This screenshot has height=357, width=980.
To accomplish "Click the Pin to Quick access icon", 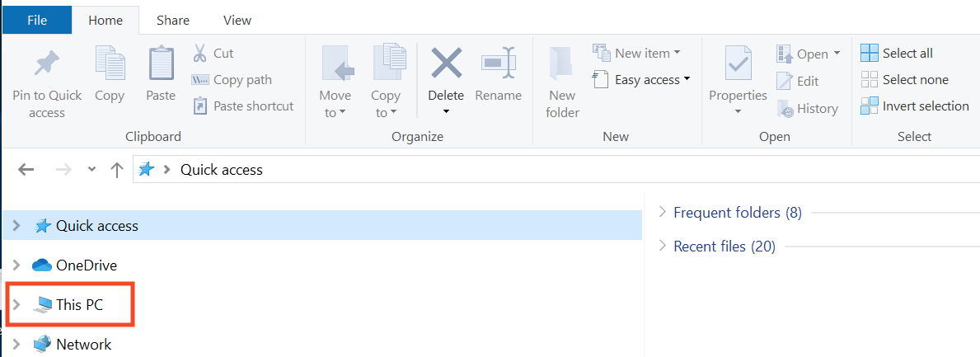I will pyautogui.click(x=47, y=64).
